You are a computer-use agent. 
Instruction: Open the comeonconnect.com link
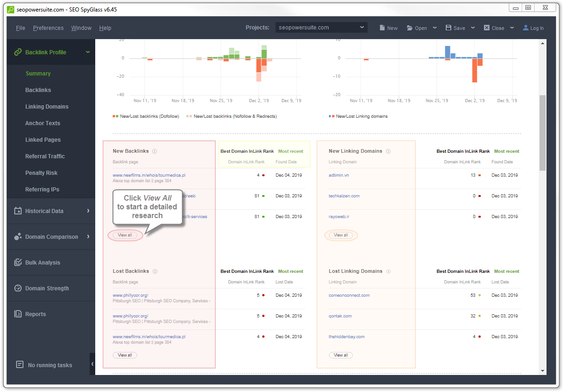(x=349, y=295)
